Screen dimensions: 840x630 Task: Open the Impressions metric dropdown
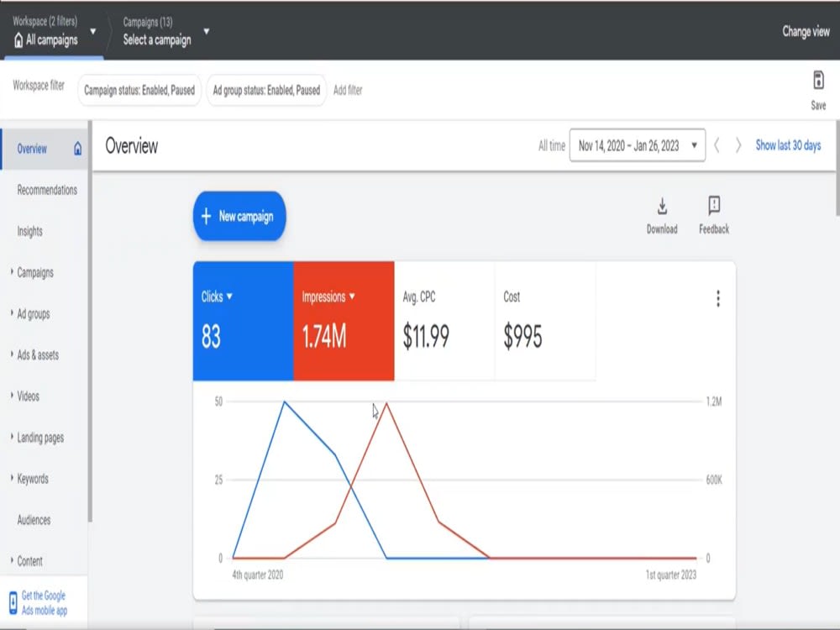[352, 297]
